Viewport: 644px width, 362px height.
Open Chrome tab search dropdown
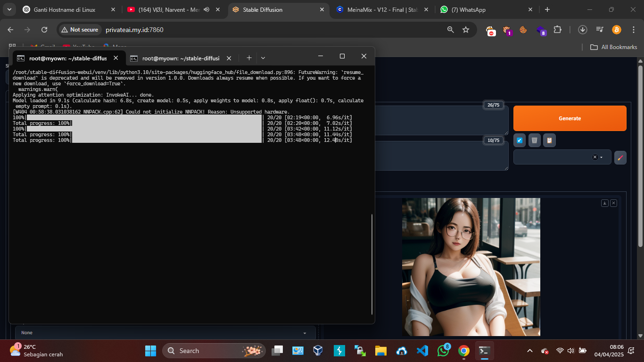(x=9, y=9)
